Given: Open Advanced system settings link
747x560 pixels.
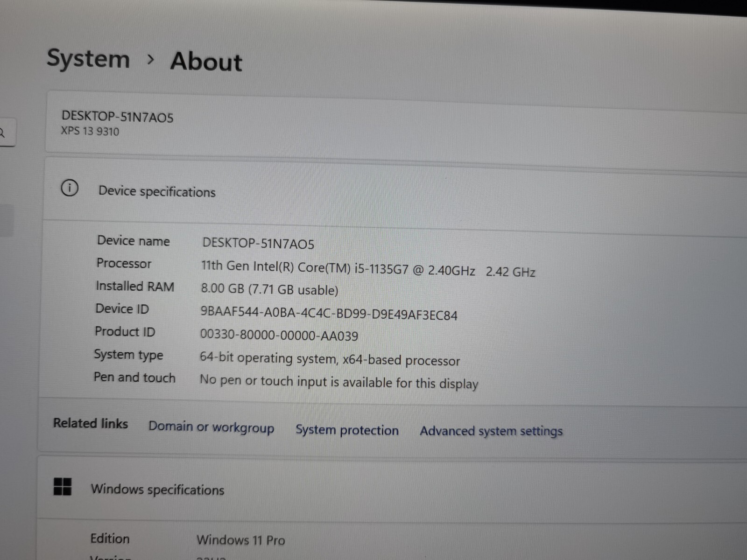Looking at the screenshot, I should (x=491, y=431).
